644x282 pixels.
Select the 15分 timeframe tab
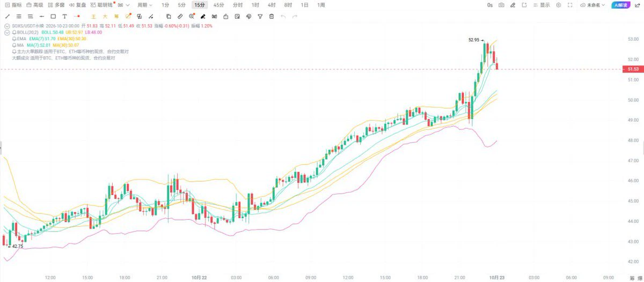200,5
